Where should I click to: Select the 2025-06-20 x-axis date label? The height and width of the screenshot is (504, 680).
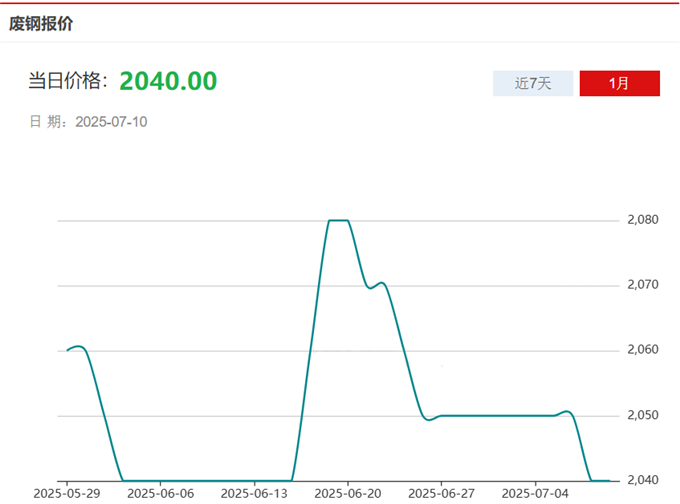coord(347,493)
